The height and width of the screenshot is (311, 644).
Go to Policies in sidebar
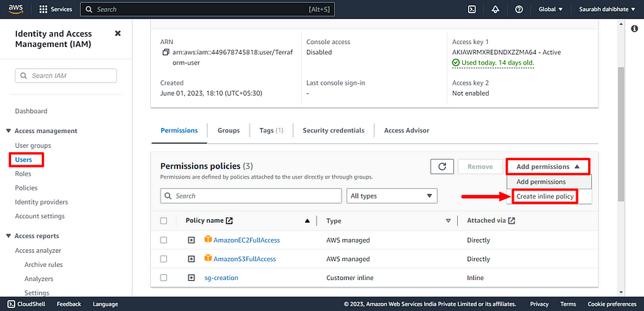tap(26, 188)
